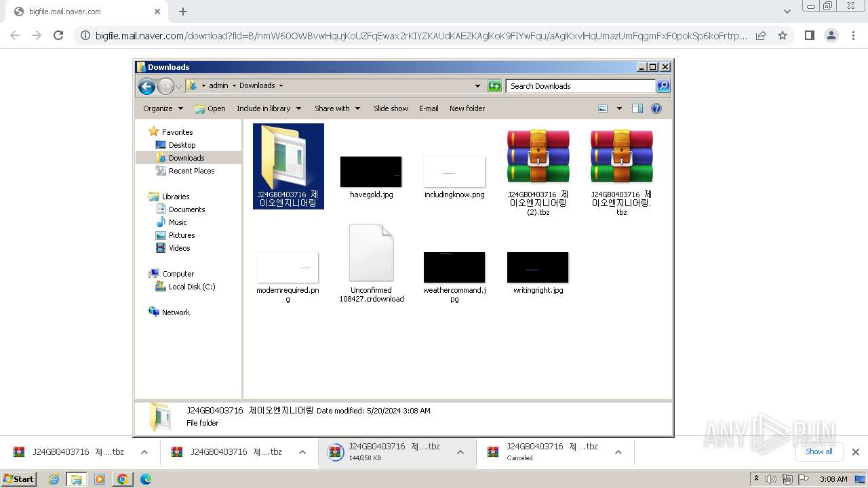Viewport: 868px width, 488px height.
Task: Reload the Chrome page
Action: point(58,35)
